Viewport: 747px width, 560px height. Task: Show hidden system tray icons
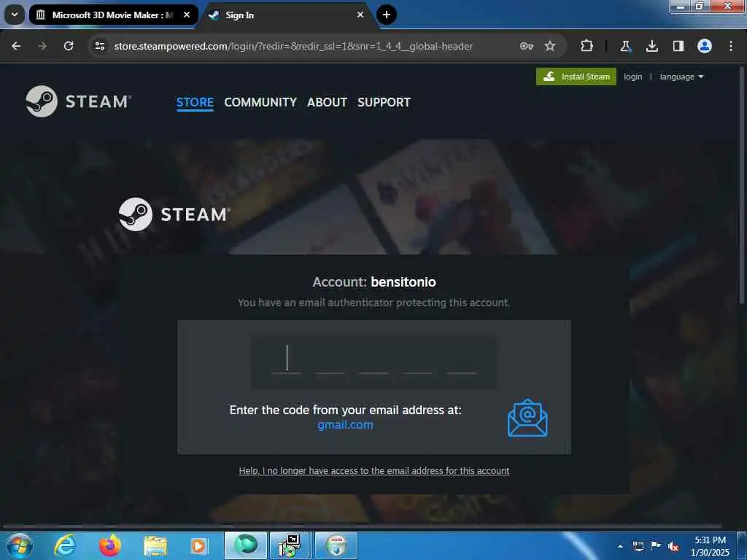click(620, 546)
